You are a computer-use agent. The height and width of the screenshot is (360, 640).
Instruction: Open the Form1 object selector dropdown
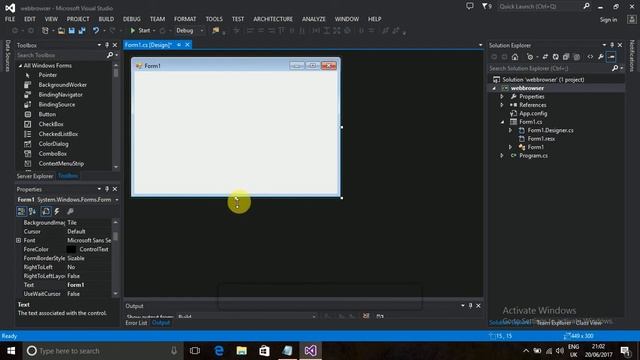coord(117,200)
